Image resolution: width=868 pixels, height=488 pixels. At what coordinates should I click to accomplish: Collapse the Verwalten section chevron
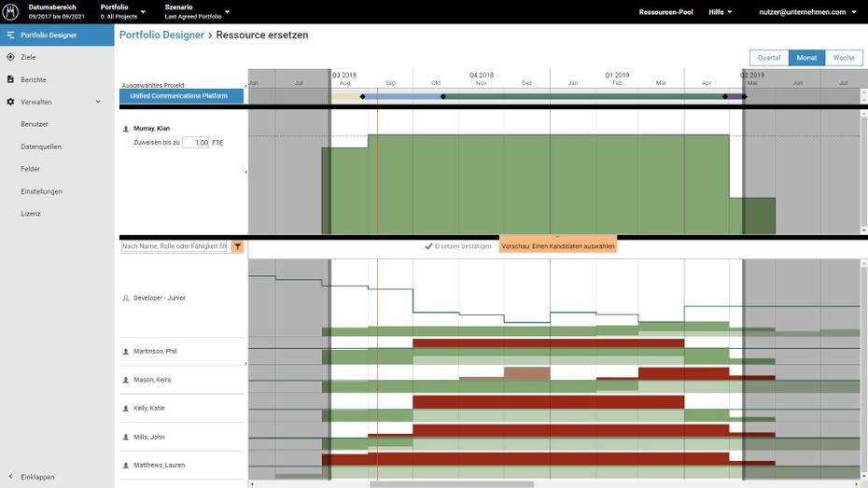(x=98, y=102)
